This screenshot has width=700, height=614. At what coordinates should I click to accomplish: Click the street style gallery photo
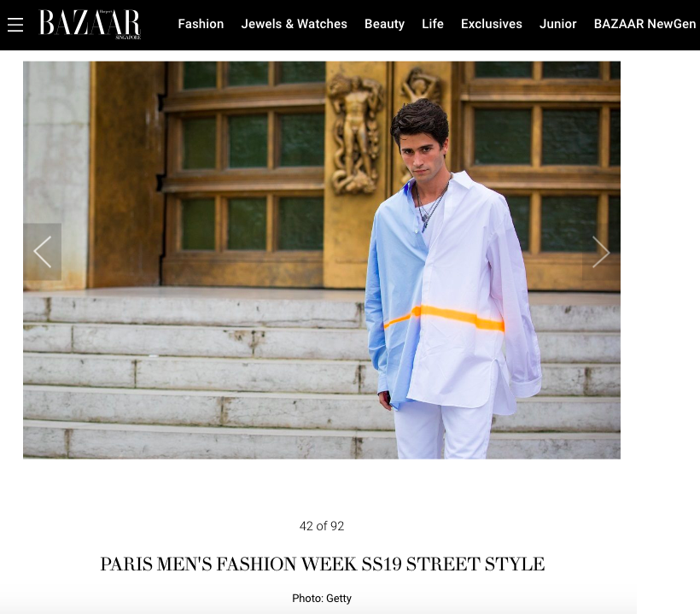(x=322, y=260)
